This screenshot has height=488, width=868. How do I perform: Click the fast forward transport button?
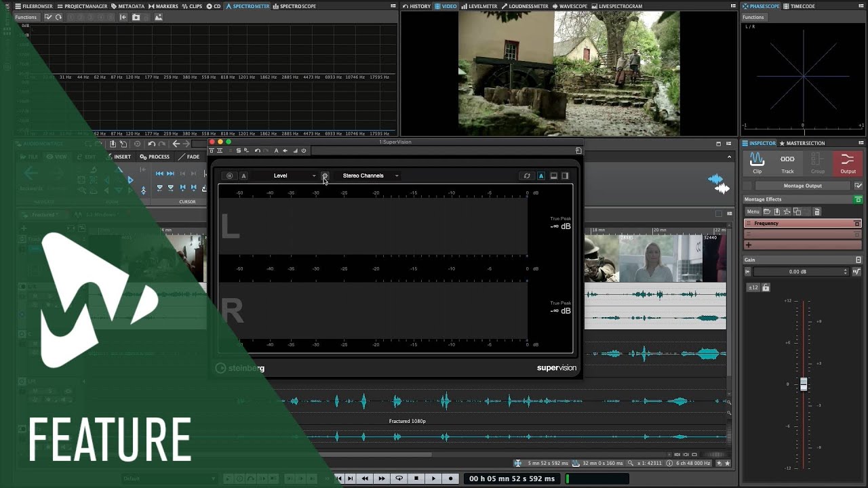click(382, 479)
